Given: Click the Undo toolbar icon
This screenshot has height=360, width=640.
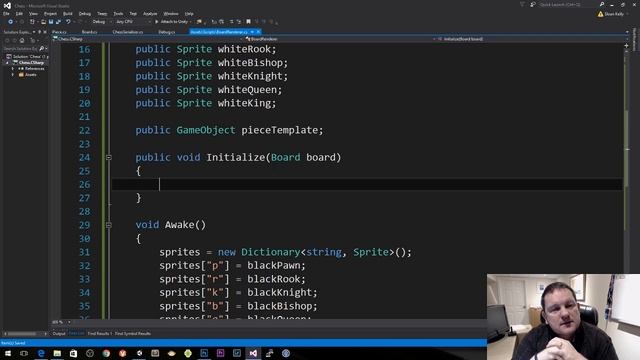Looking at the screenshot, I should pyautogui.click(x=68, y=22).
